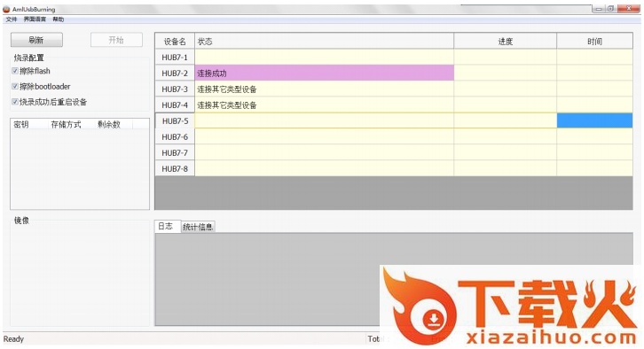This screenshot has width=644, height=349.
Task: Click HUB7-4's 连接其它类型设备 status cell
Action: [x=325, y=105]
